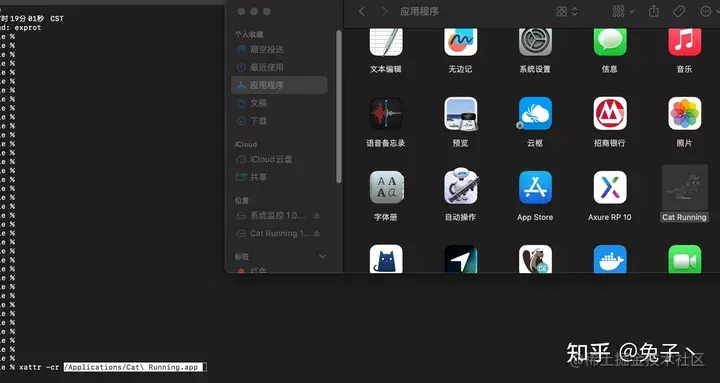Open the 招商银行 app icon
Screen dimensions: 720x383
point(610,113)
